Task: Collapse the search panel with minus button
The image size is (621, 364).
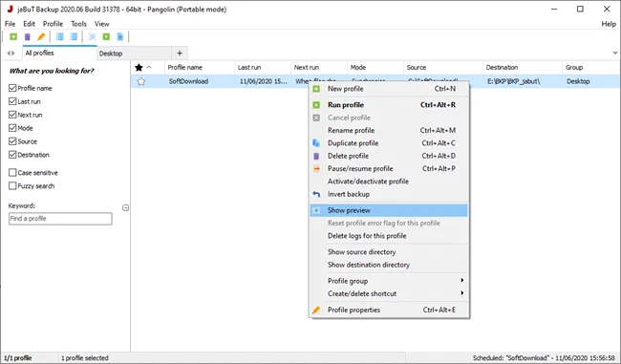Action: pos(125,207)
